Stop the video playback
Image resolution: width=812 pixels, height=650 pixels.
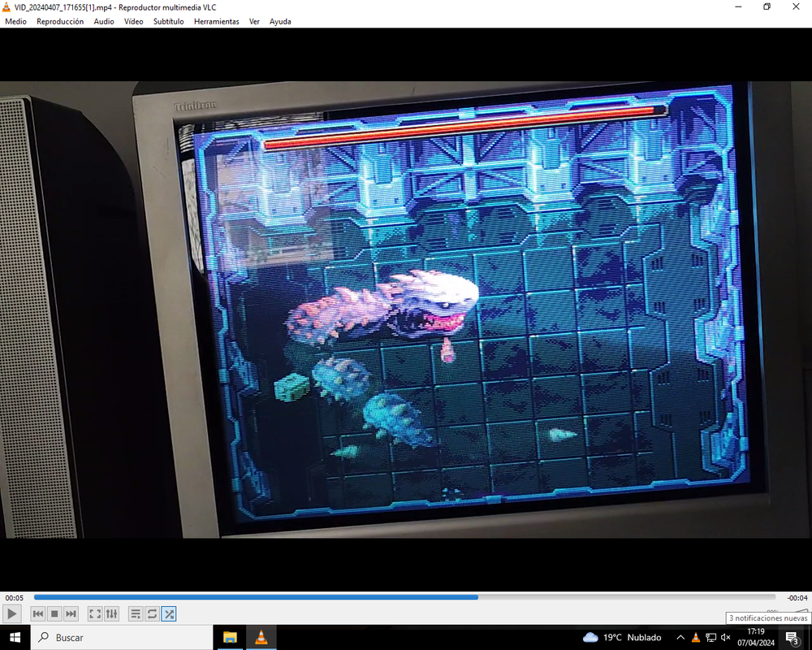point(54,614)
